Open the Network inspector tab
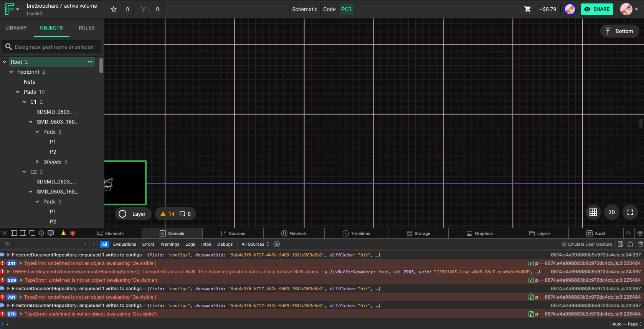Screen dimensions: 644x329 pos(294,233)
